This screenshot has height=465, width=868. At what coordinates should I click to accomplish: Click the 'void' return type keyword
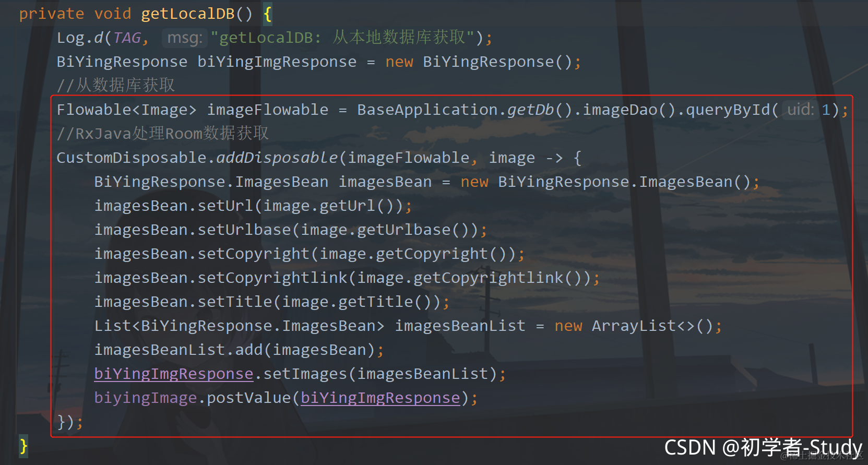[x=113, y=14]
